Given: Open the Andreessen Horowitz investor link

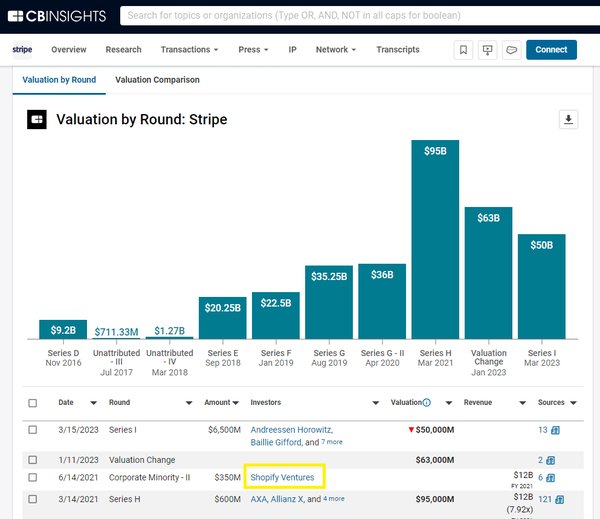Looking at the screenshot, I should (x=292, y=430).
